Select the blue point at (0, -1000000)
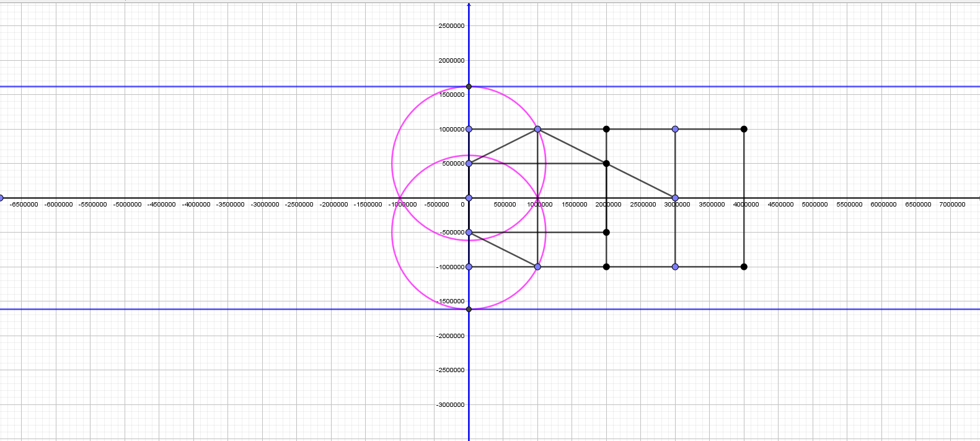 click(469, 267)
